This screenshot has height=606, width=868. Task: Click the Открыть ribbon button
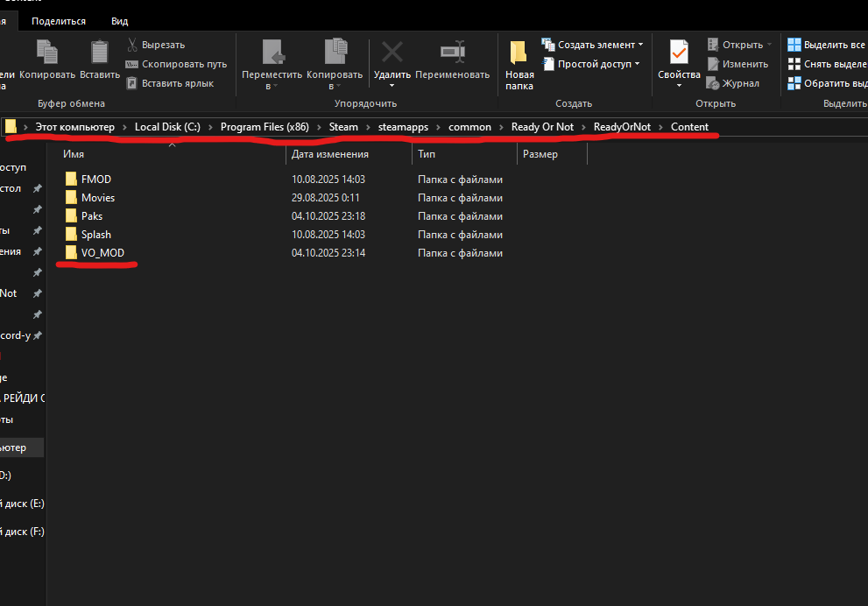click(739, 45)
